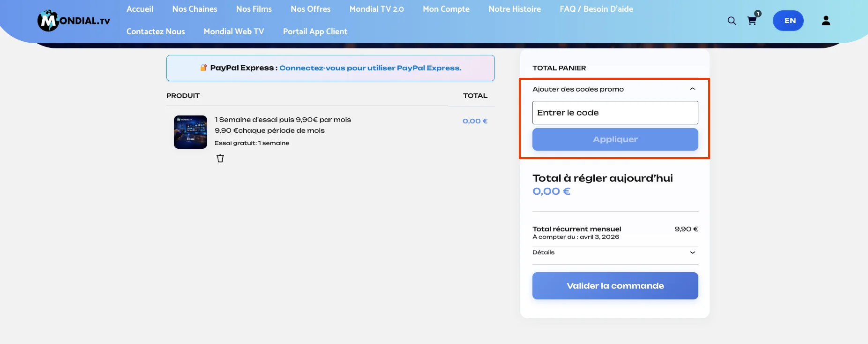Click the 1 Semaine d'essai product title
Screen dimensions: 868x344
pyautogui.click(x=283, y=120)
